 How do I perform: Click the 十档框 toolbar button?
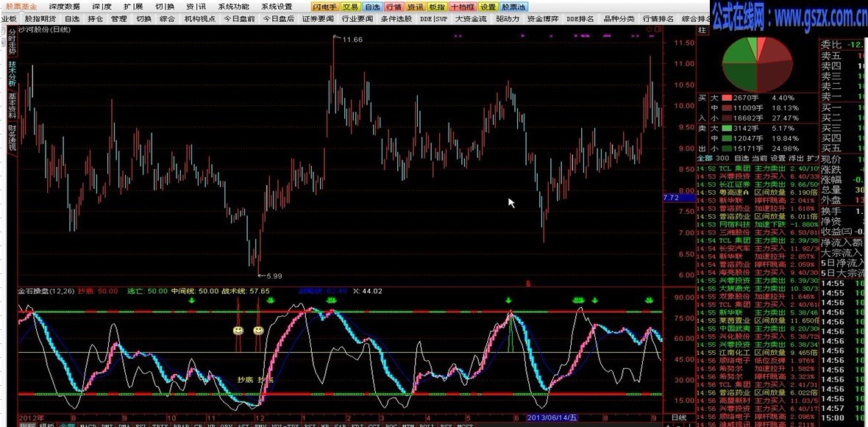click(462, 7)
